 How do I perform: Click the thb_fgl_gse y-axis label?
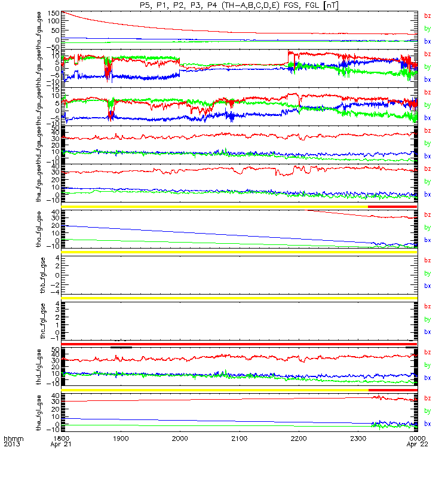pos(42,275)
